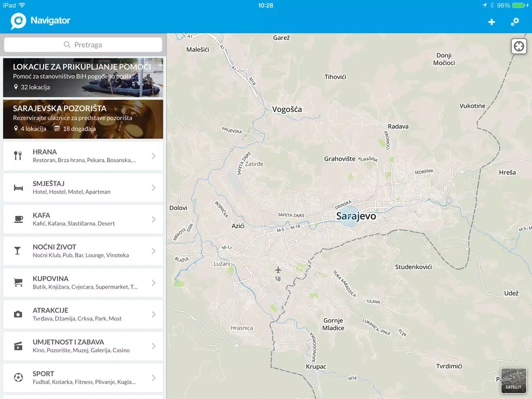Viewport: 532px width, 399px height.
Task: Expand Kupovina category chevron
Action: (x=154, y=283)
